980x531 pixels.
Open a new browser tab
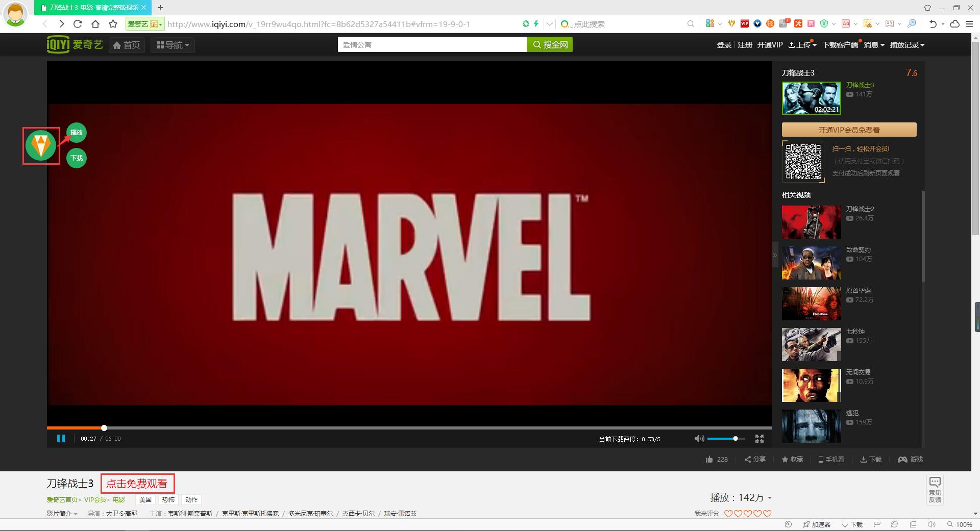160,8
